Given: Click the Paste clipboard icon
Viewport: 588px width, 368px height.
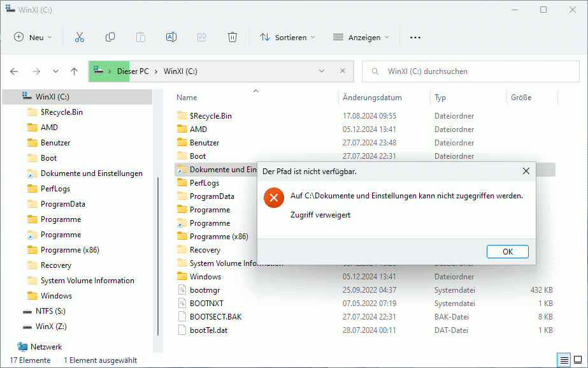Looking at the screenshot, I should click(x=141, y=37).
